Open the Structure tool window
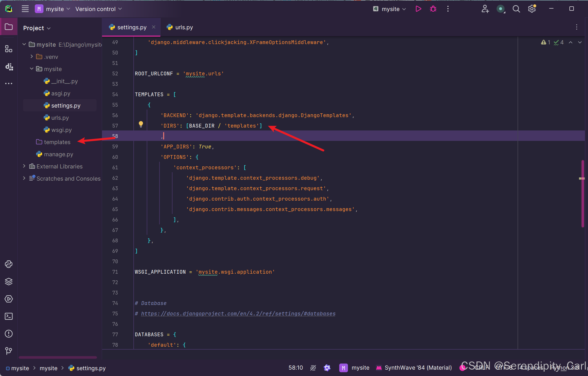This screenshot has height=376, width=588. [9, 49]
